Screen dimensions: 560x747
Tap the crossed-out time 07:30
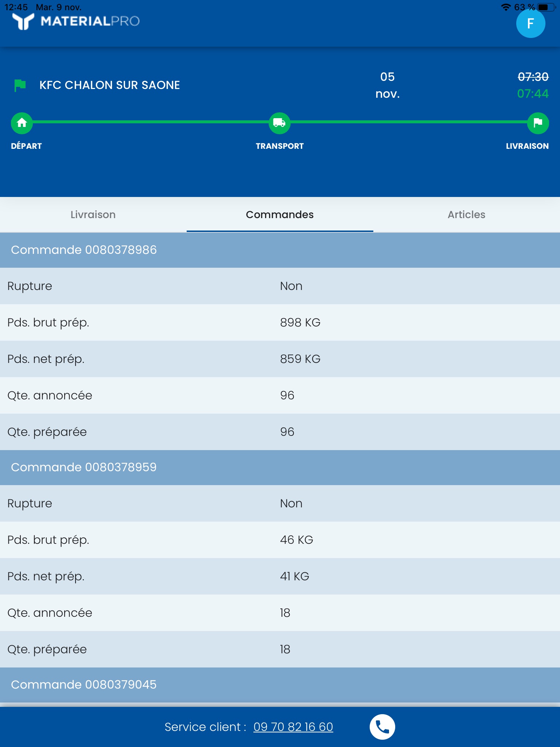coord(533,77)
